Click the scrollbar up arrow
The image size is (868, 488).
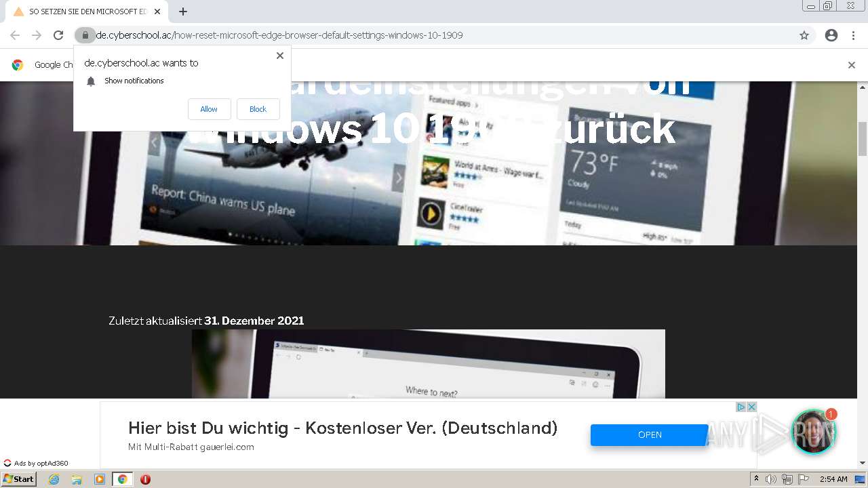862,87
